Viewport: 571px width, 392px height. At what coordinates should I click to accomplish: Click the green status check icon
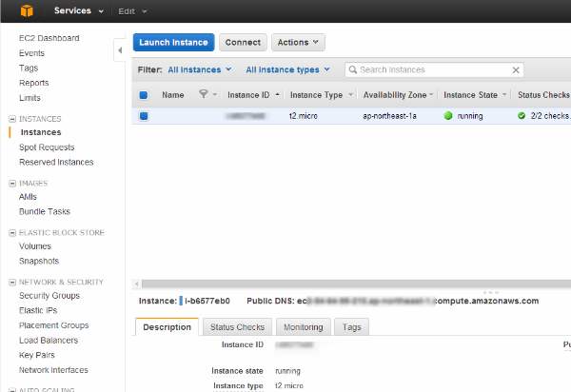(x=522, y=116)
